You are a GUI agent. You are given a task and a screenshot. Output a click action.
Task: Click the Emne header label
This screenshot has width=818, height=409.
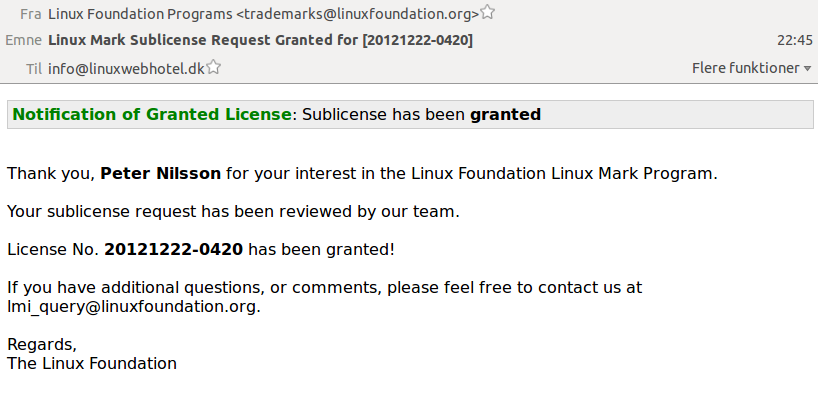pyautogui.click(x=23, y=40)
